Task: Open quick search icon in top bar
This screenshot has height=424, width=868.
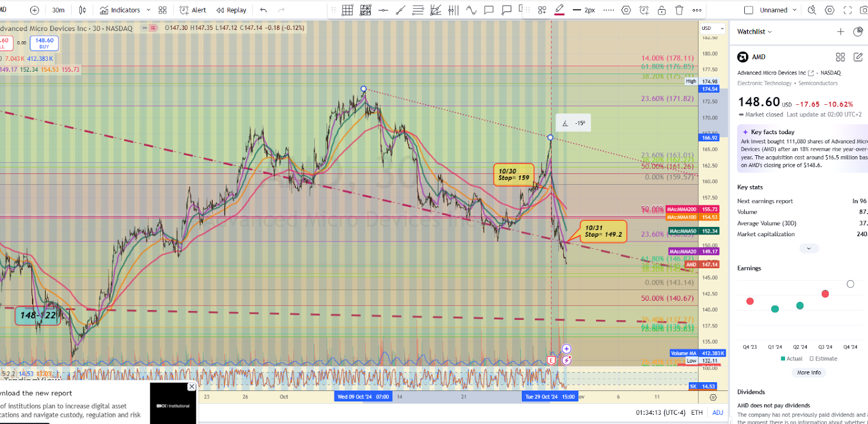Action: click(812, 10)
